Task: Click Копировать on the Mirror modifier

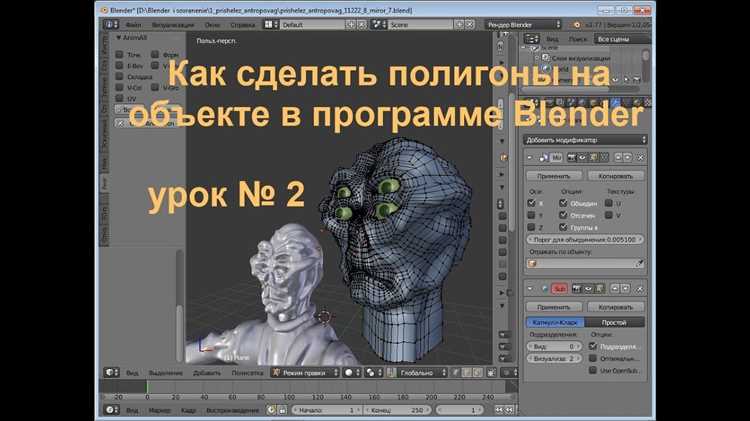Action: [616, 176]
